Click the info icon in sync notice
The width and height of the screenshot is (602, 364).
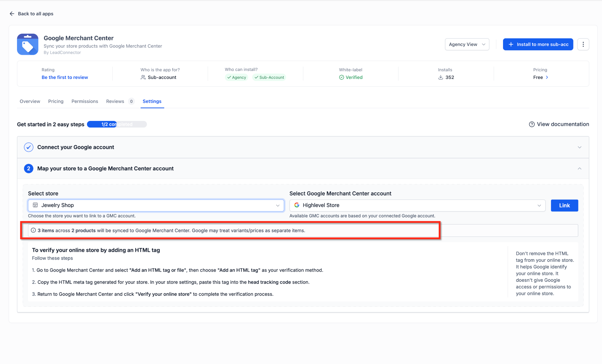coord(33,231)
